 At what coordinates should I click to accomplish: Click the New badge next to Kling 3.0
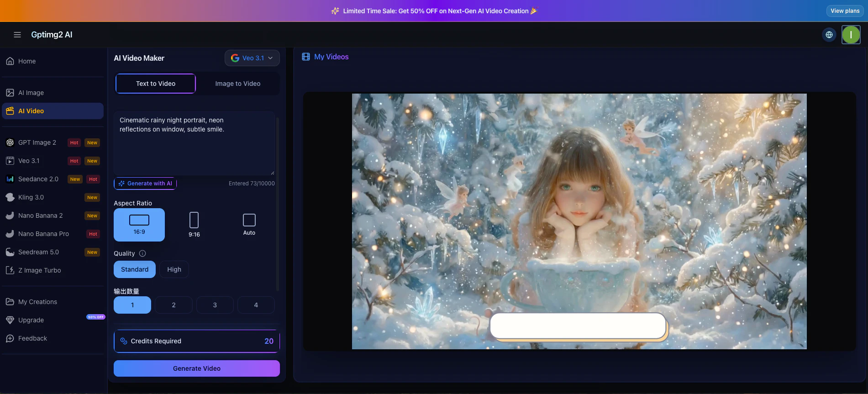point(92,197)
